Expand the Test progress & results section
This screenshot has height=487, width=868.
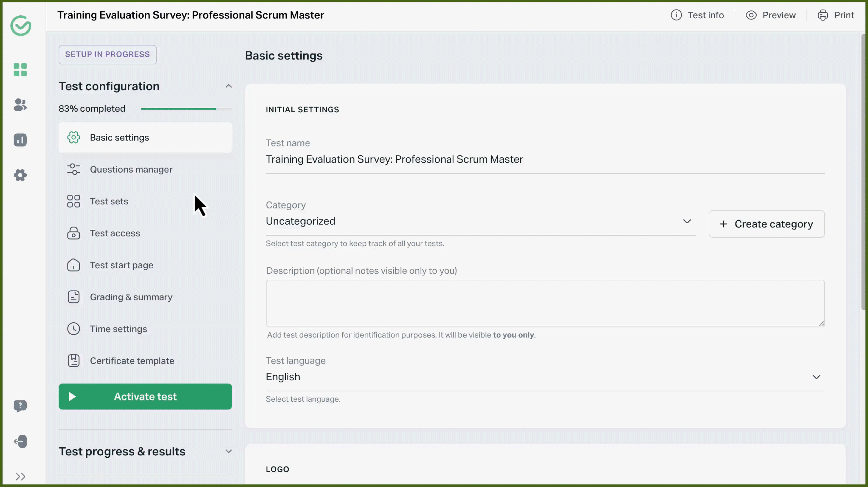click(229, 451)
